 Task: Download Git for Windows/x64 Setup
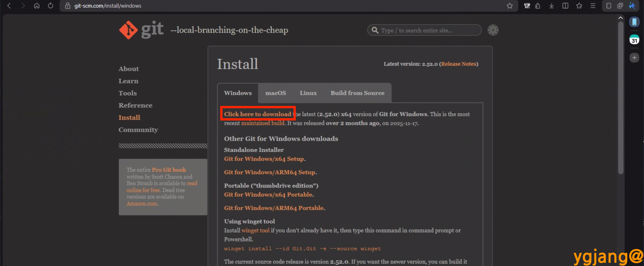coord(264,159)
